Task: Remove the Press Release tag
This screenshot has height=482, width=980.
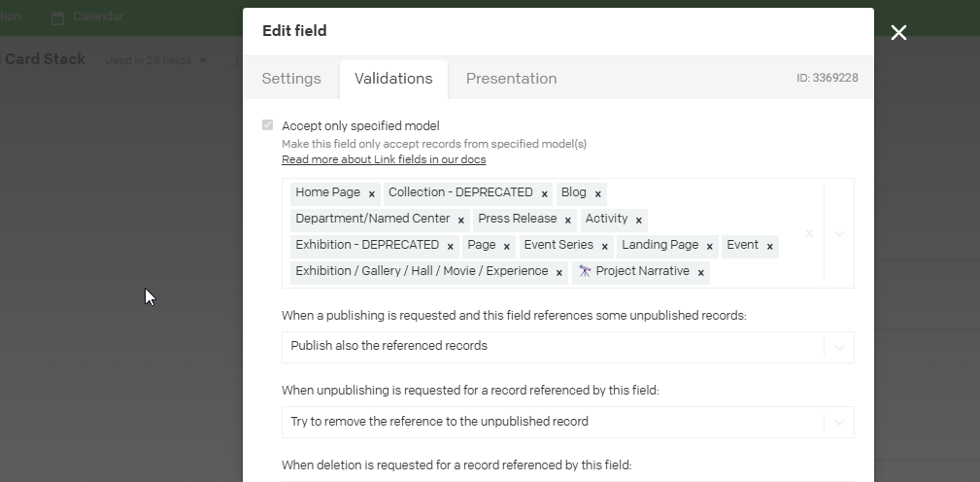Action: 568,221
